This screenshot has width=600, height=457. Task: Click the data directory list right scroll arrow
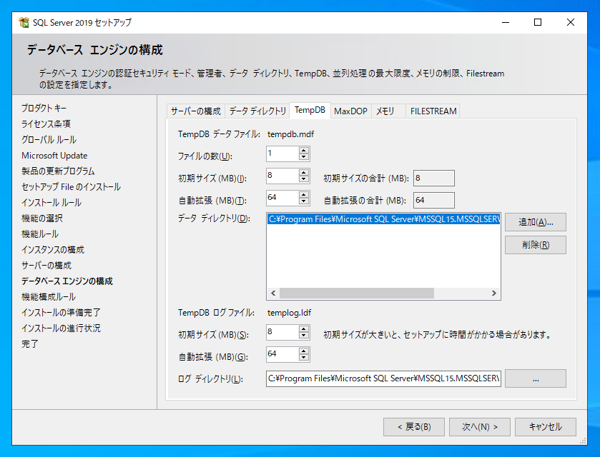tap(494, 293)
